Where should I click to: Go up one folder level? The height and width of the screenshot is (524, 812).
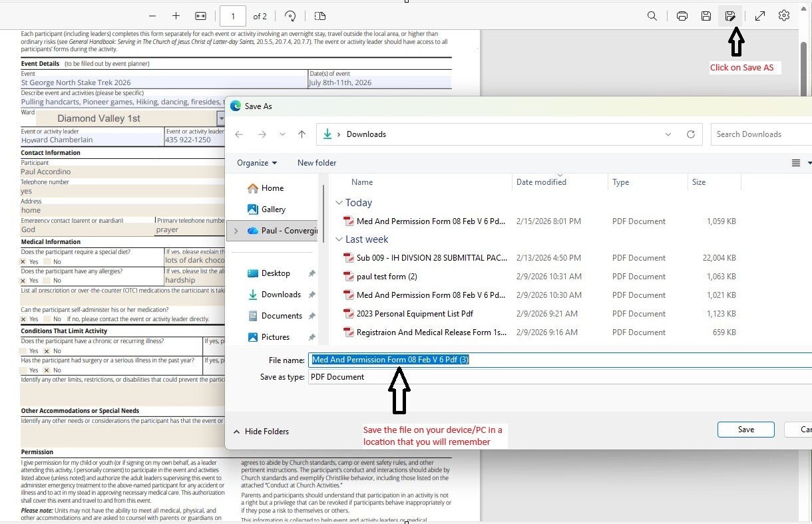302,134
